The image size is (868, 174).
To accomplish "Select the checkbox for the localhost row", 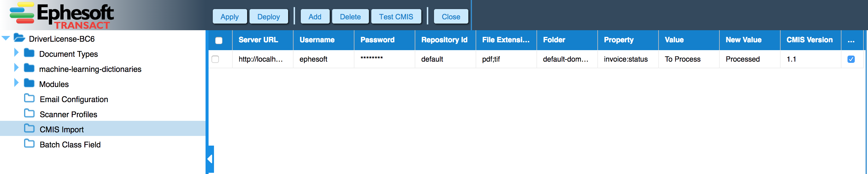I will coord(215,59).
